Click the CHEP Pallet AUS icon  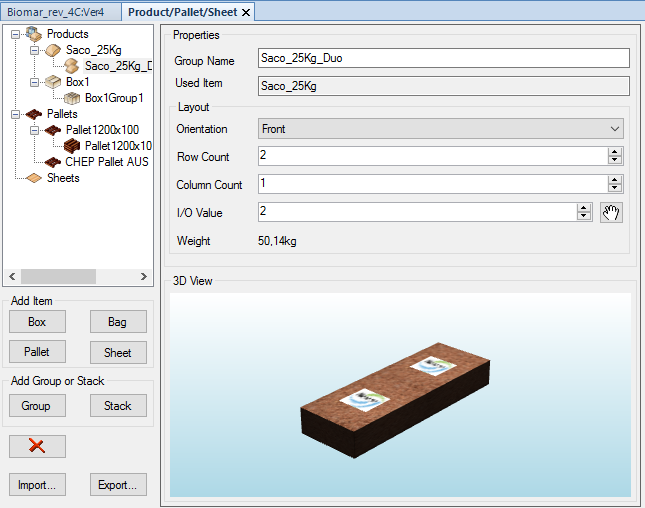point(53,162)
